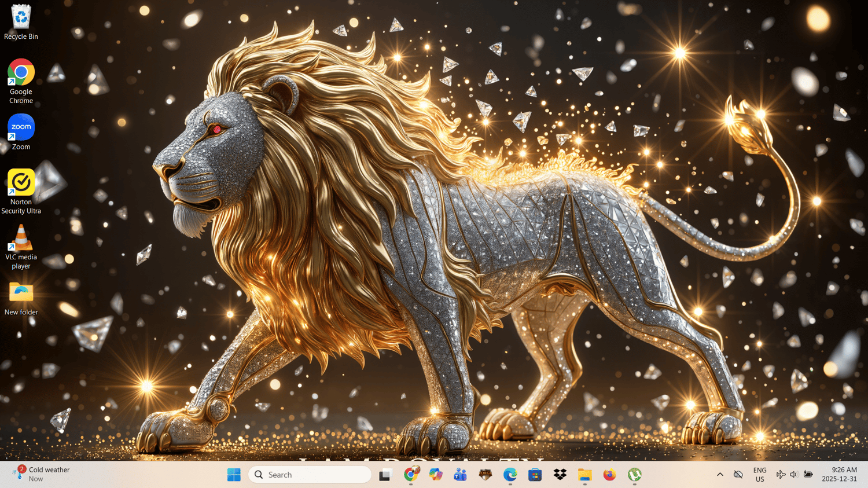Image resolution: width=868 pixels, height=488 pixels.
Task: Open Firefox from the taskbar
Action: point(609,475)
